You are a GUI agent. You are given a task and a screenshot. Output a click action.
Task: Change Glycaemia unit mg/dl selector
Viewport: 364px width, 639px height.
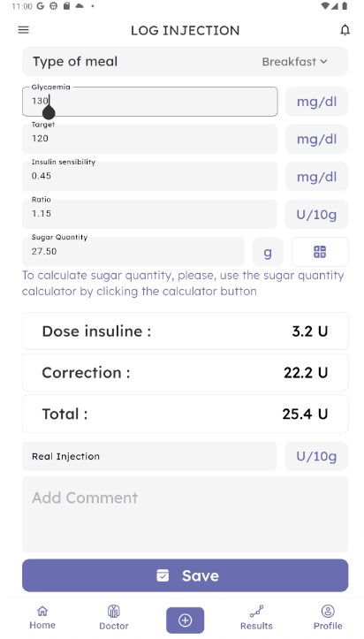(x=317, y=102)
